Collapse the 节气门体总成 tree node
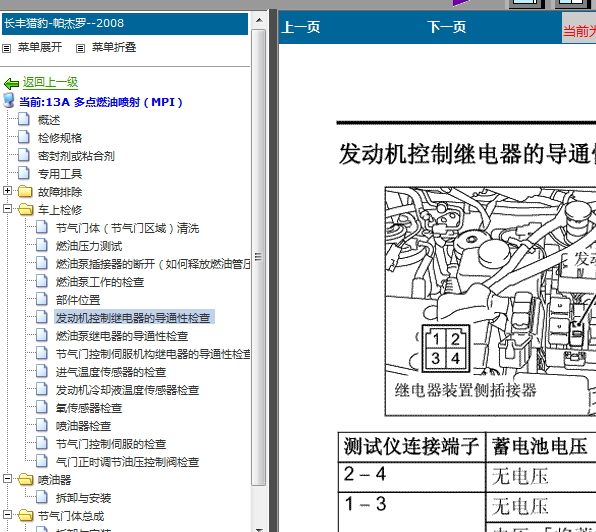This screenshot has width=596, height=532. click(7, 515)
